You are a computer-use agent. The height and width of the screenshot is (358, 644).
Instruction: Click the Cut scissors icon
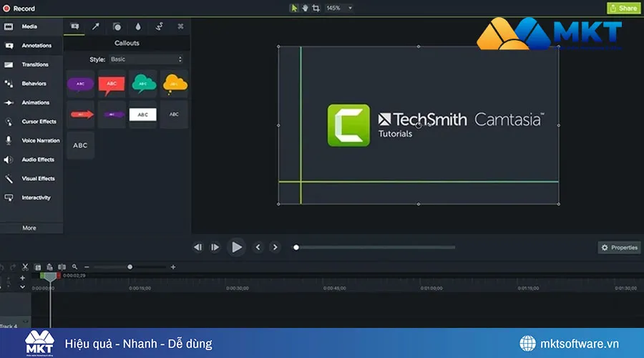click(x=25, y=267)
